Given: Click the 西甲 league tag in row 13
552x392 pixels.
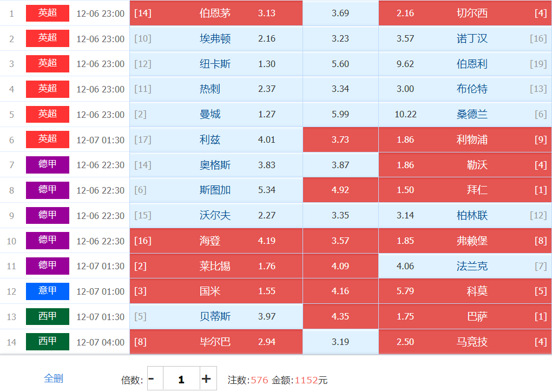Looking at the screenshot, I should 48,316.
